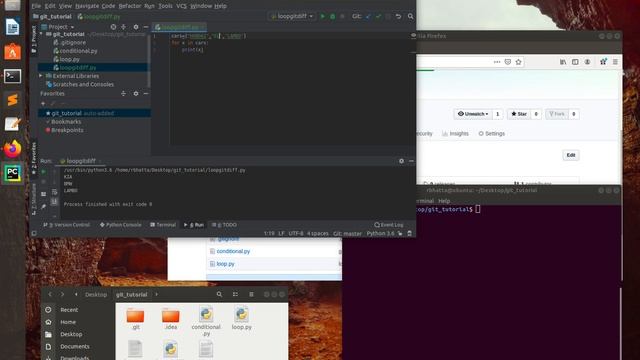Click the Git commit checkmark icon
This screenshot has height=360, width=640.
tap(378, 16)
